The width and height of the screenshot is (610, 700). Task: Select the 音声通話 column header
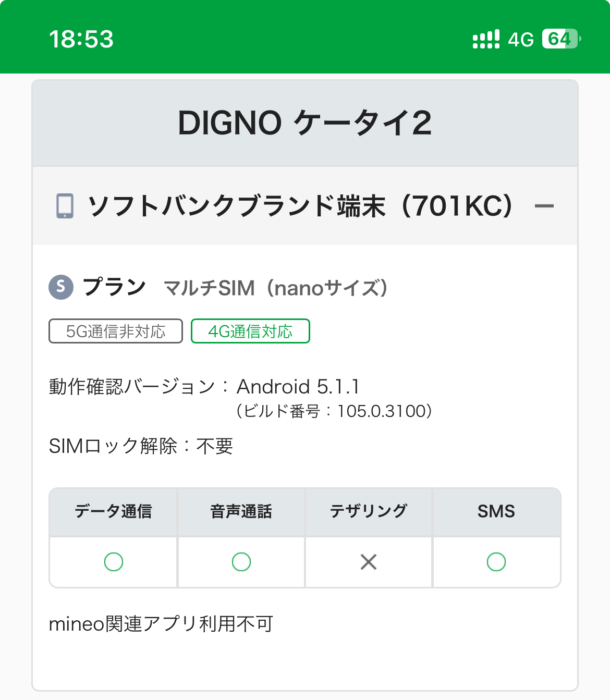(x=241, y=512)
